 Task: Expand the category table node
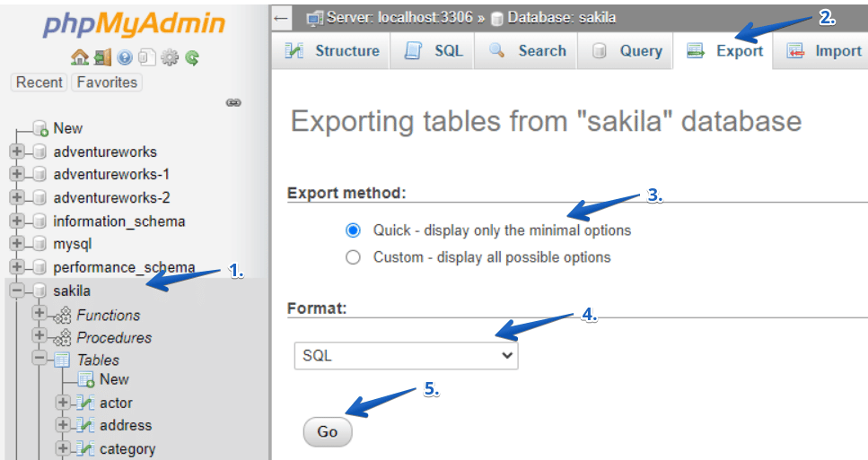(x=63, y=447)
